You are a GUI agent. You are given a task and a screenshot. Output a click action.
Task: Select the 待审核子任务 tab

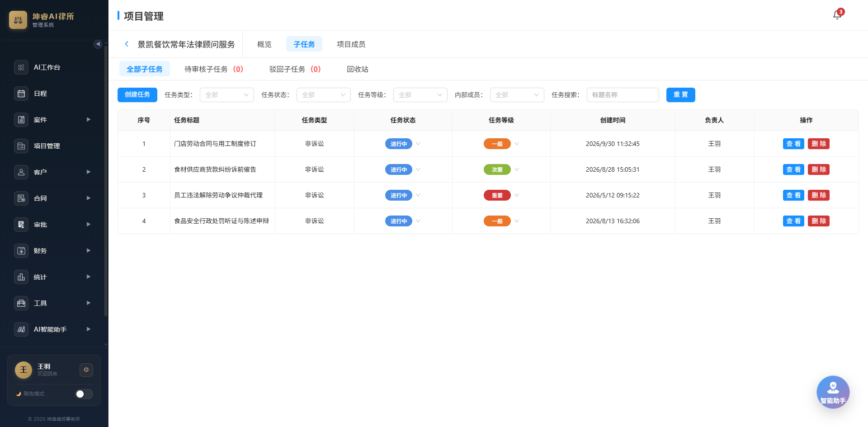click(x=214, y=69)
